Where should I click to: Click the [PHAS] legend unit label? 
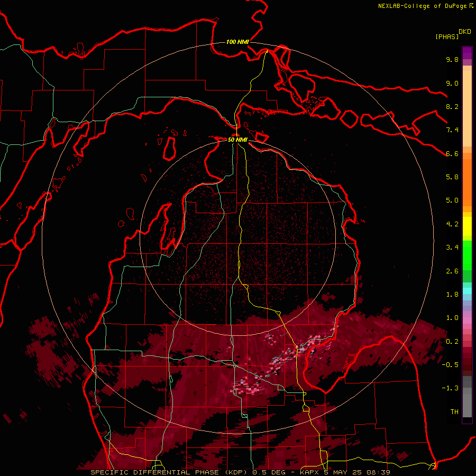click(447, 36)
